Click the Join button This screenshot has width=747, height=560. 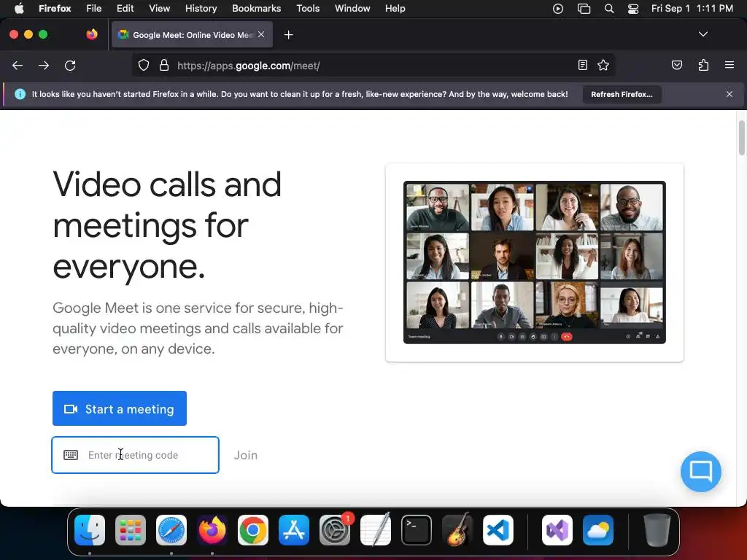pyautogui.click(x=245, y=455)
